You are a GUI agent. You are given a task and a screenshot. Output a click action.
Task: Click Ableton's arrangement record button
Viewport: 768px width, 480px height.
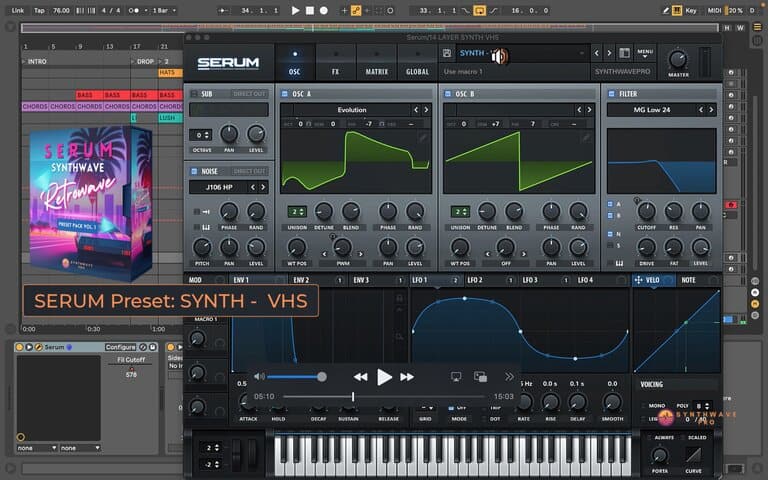(x=324, y=10)
